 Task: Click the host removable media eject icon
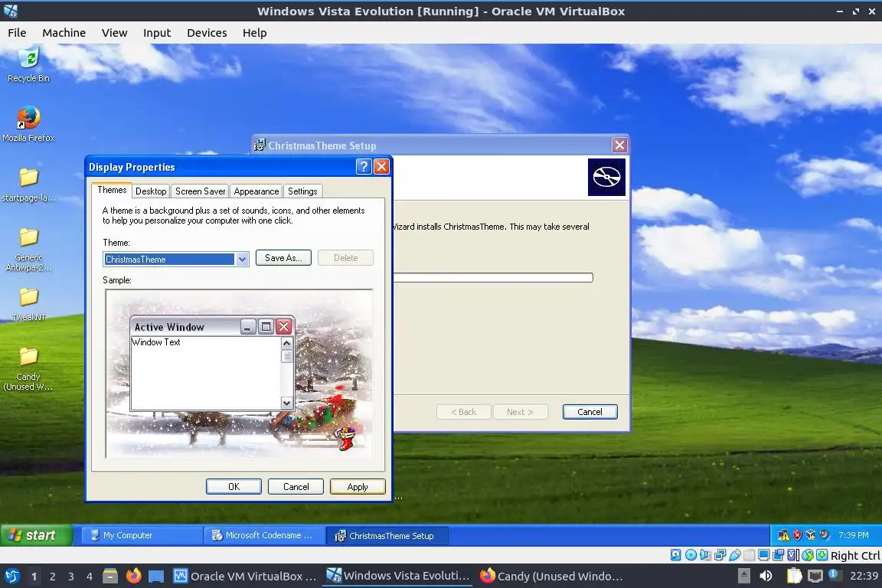click(x=743, y=576)
